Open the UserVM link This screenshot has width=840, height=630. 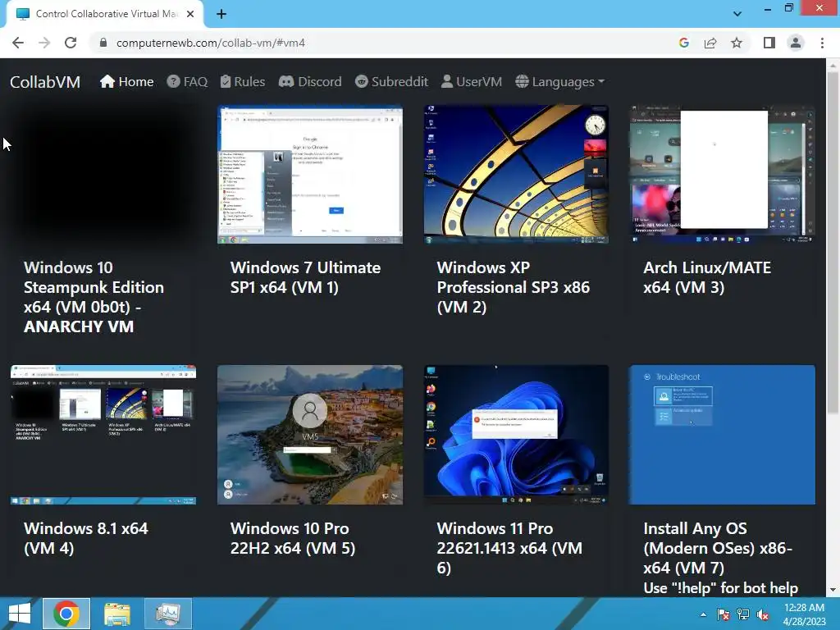(472, 82)
